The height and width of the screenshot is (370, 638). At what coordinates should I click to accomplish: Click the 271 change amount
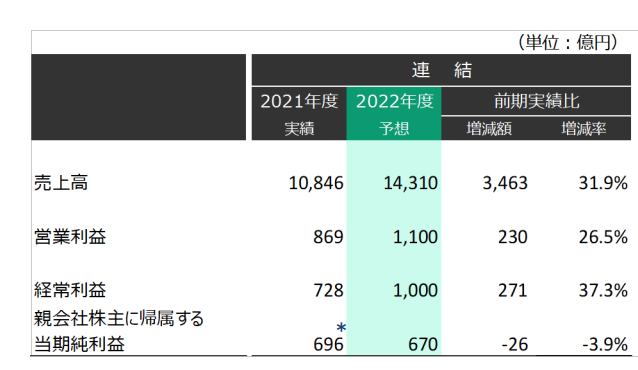click(x=513, y=291)
